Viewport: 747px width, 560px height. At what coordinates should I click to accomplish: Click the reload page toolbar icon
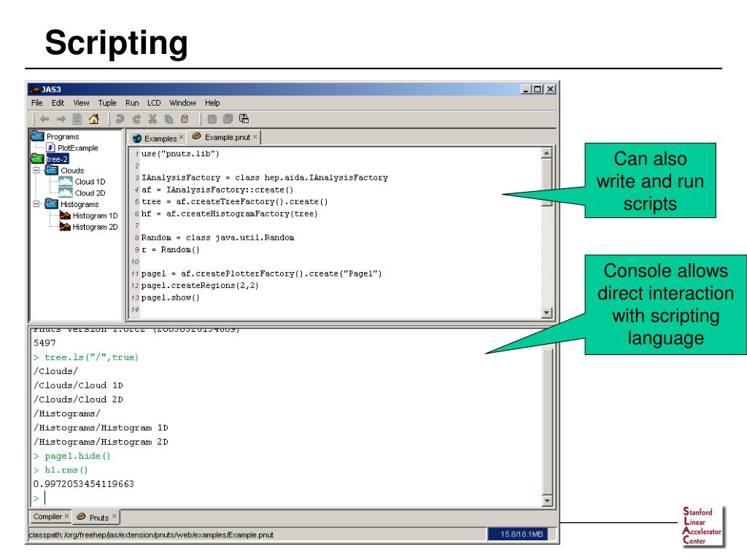click(x=77, y=119)
